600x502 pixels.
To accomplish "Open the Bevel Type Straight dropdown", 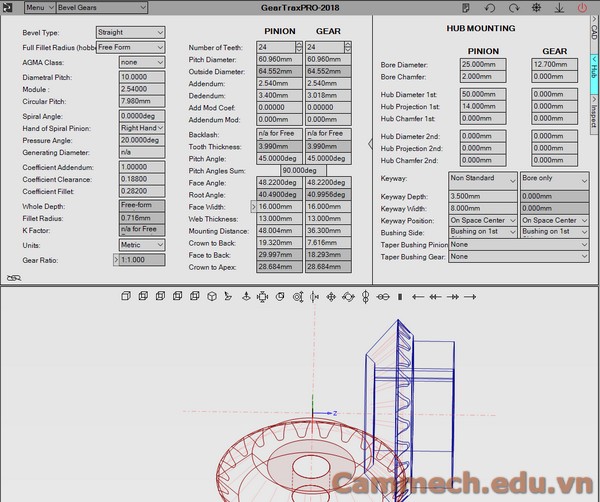I will (130, 33).
